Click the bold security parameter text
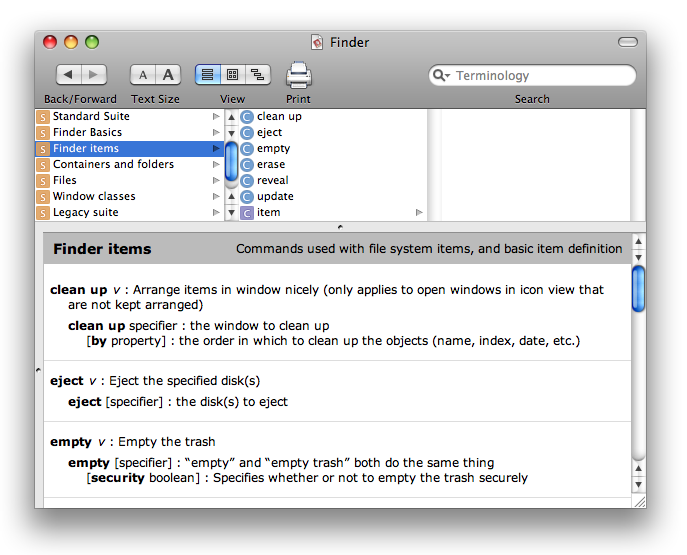The height and width of the screenshot is (555, 687). (117, 477)
